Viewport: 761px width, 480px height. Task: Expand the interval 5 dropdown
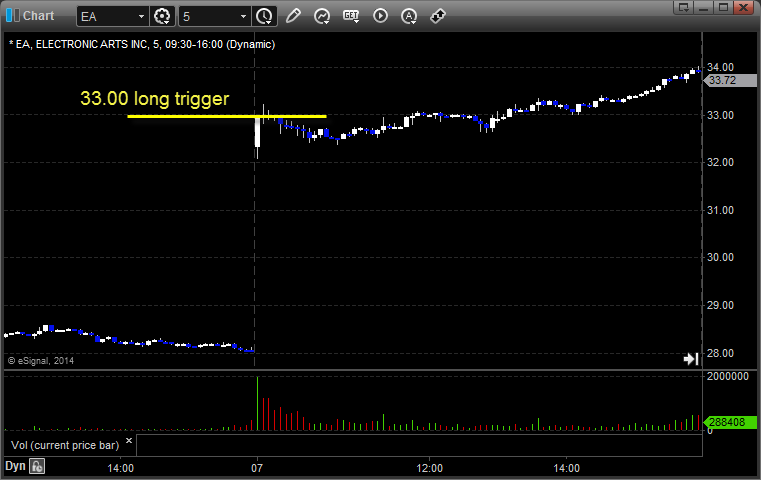pos(243,17)
